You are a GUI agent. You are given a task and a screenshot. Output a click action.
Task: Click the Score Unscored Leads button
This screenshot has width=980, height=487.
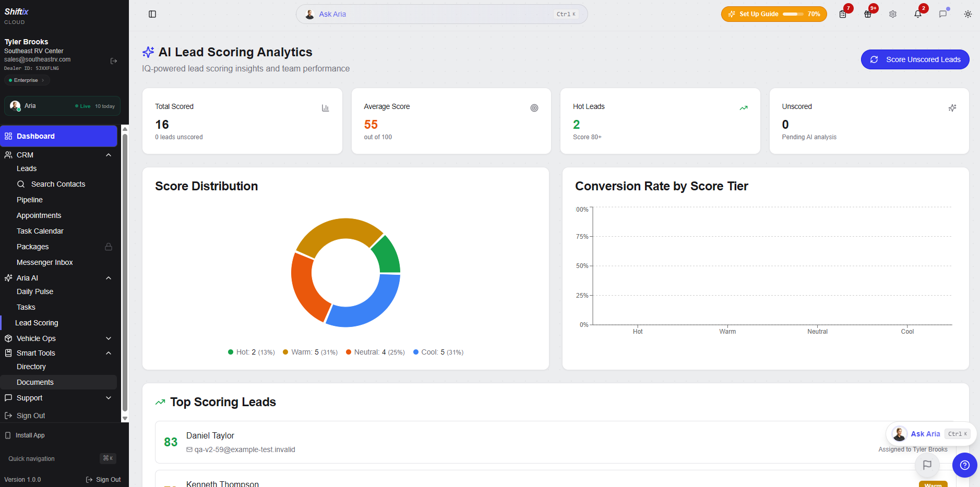[915, 59]
